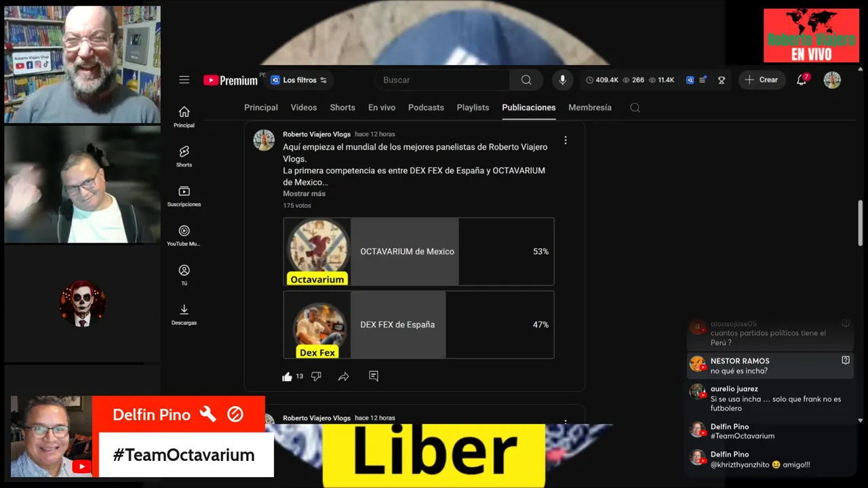Switch to Videos channel tab
This screenshot has width=868, height=488.
pos(304,108)
